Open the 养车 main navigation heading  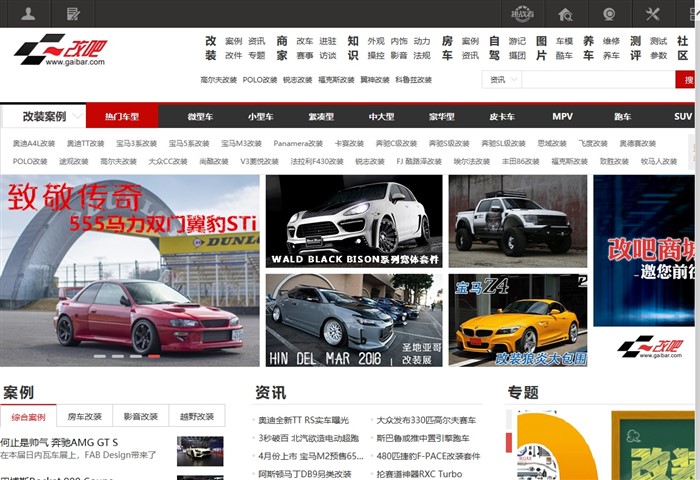tap(588, 48)
